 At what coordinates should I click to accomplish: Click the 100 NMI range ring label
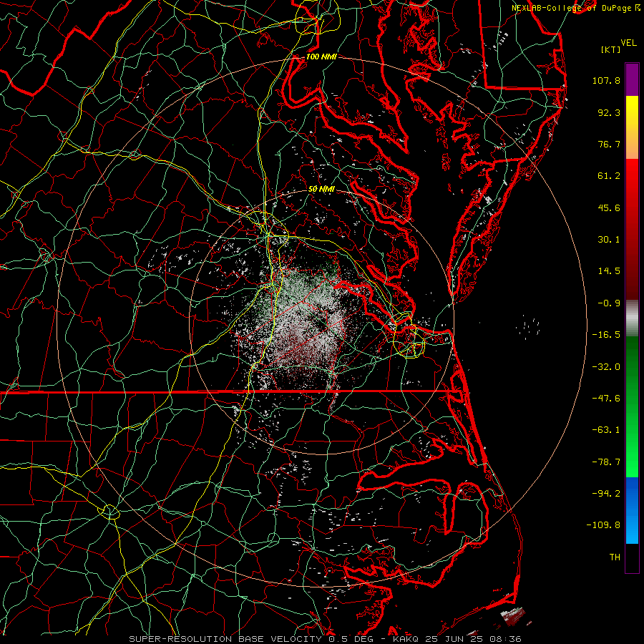321,57
